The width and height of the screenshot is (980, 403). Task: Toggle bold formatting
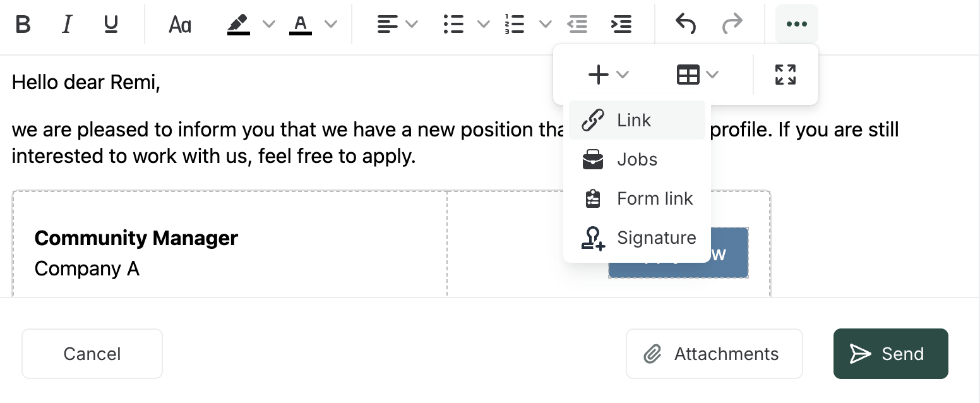tap(23, 25)
